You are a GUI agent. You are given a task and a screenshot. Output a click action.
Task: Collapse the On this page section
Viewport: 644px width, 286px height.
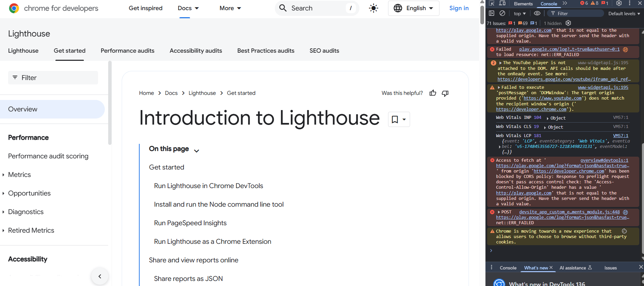click(x=197, y=151)
